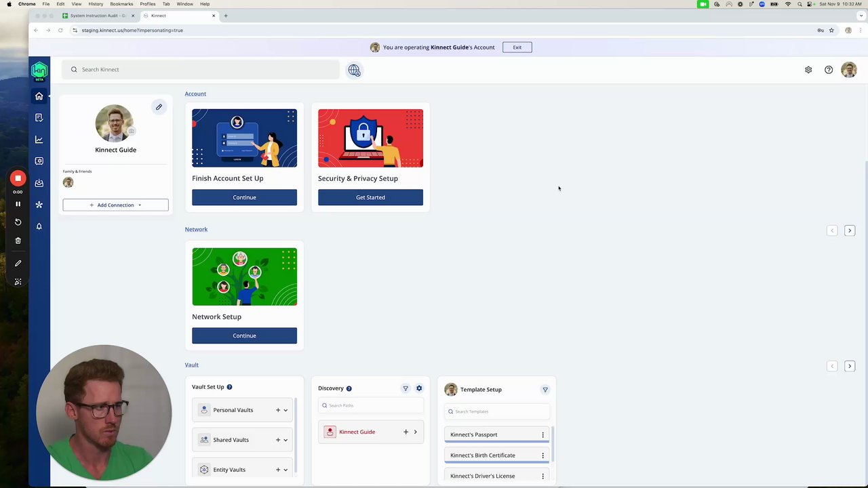Add an Entity Vault with plus icon
Image resolution: width=868 pixels, height=488 pixels.
tap(278, 470)
